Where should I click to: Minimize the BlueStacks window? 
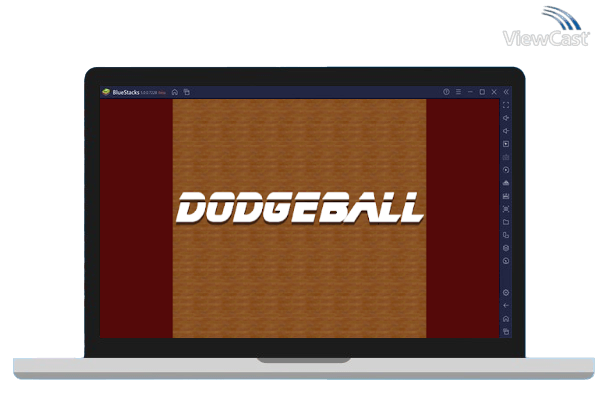tap(470, 92)
